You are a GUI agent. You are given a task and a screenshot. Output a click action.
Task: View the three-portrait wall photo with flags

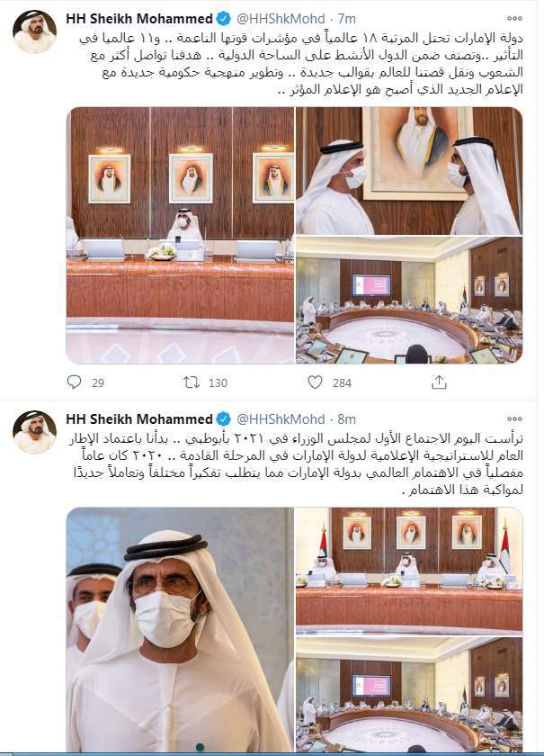[409, 571]
